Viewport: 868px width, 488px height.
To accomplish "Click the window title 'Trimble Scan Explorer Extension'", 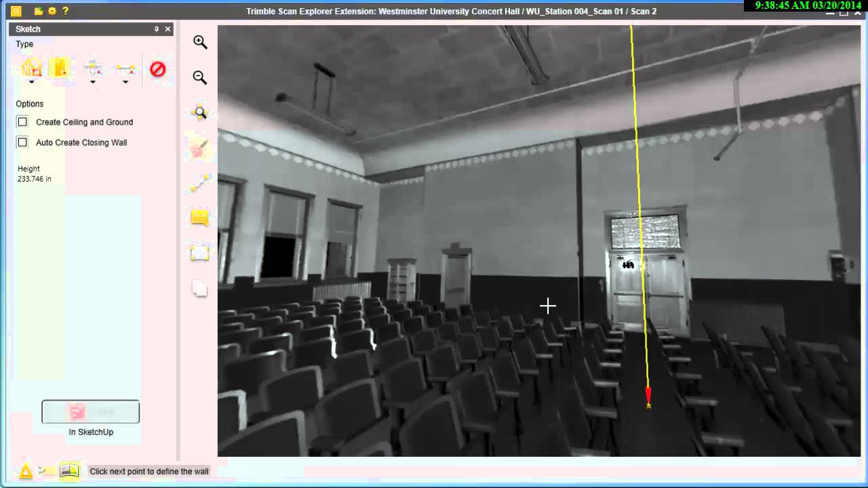I will coord(310,12).
